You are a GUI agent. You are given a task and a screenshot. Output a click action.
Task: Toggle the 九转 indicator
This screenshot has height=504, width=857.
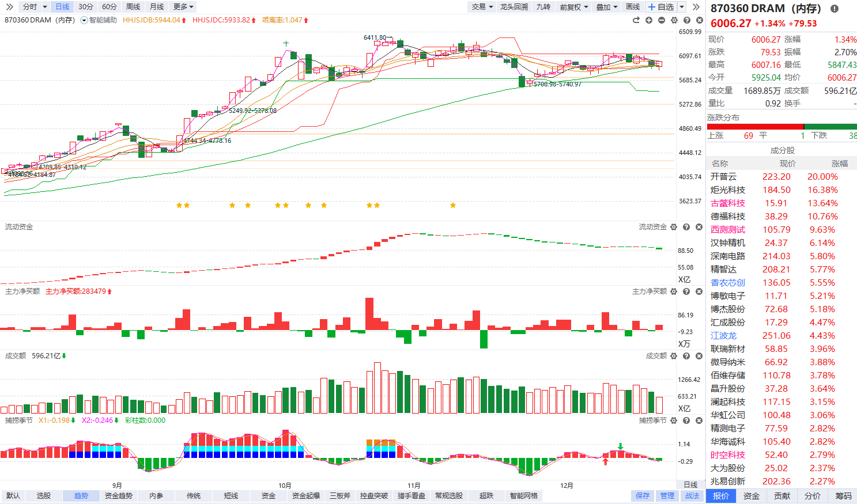click(x=543, y=7)
